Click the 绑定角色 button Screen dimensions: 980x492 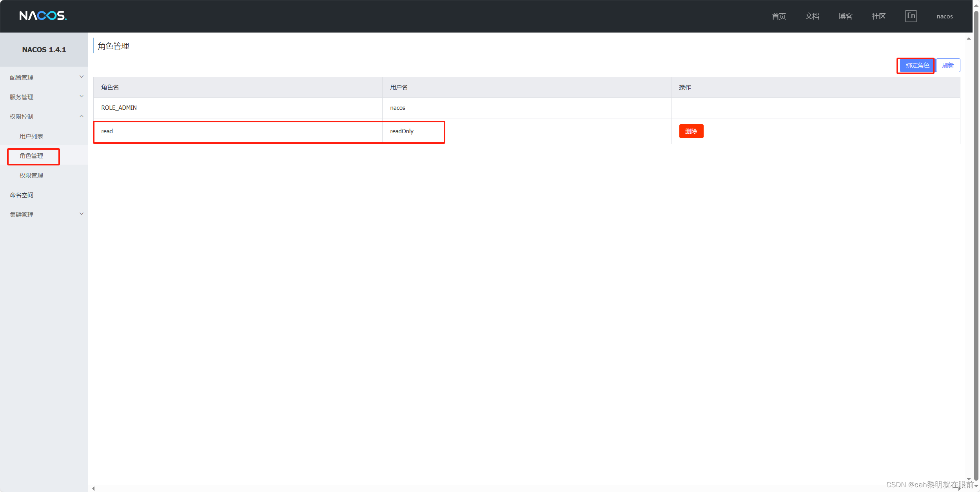(x=917, y=65)
